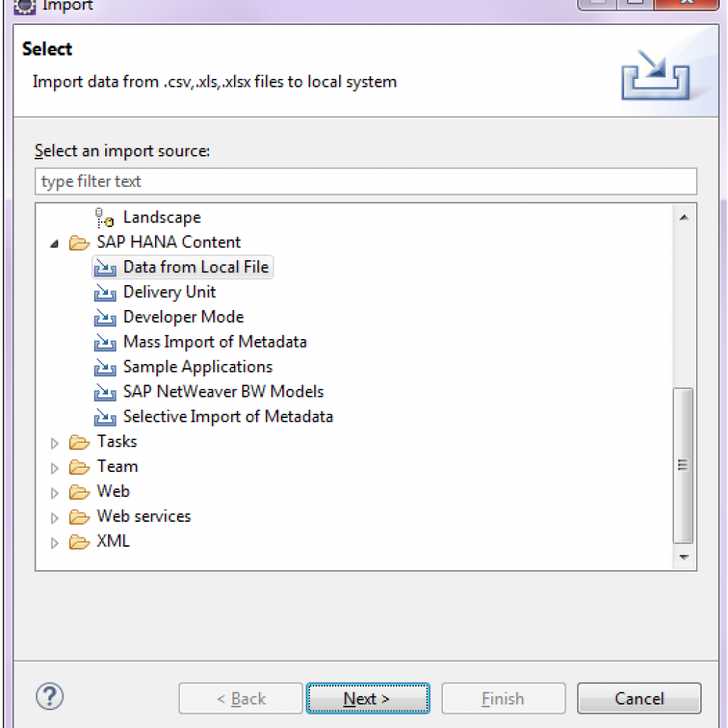The height and width of the screenshot is (728, 728).
Task: Click the Next button
Action: (x=368, y=698)
